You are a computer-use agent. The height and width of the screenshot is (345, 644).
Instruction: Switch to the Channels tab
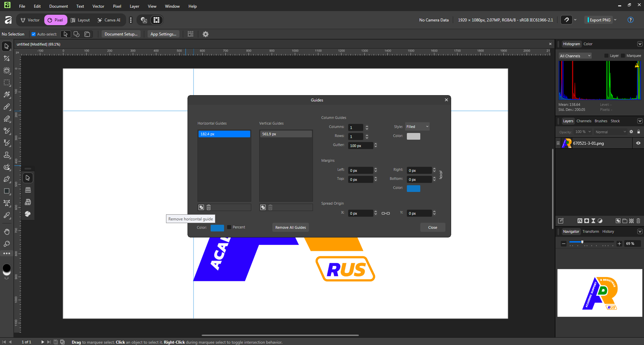pyautogui.click(x=584, y=121)
